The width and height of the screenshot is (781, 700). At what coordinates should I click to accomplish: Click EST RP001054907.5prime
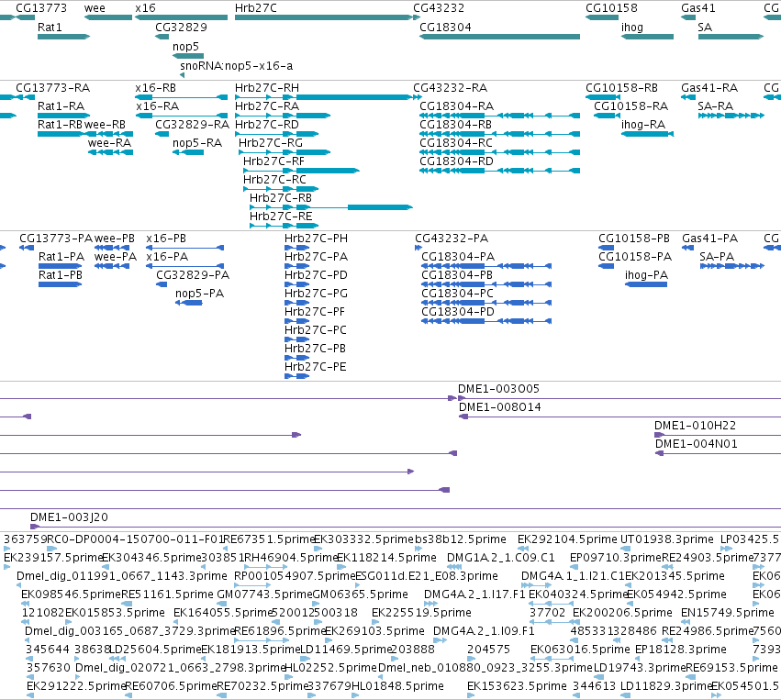point(295,576)
